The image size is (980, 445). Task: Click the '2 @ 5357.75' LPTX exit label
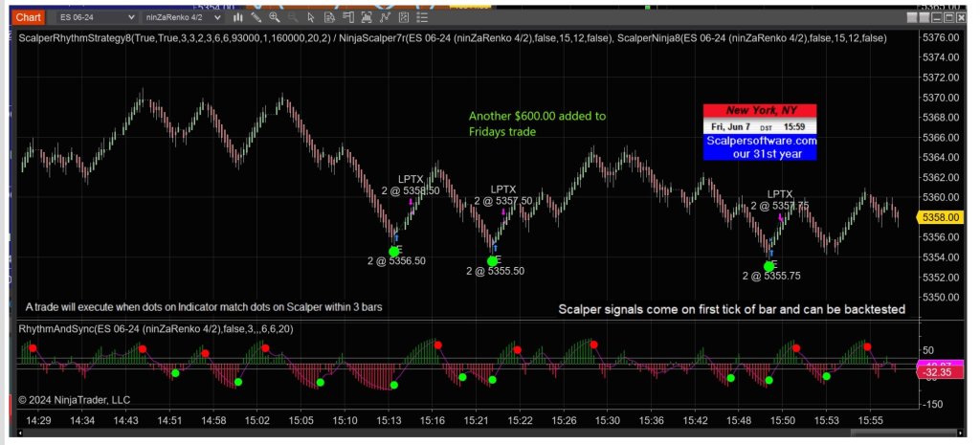pos(780,205)
